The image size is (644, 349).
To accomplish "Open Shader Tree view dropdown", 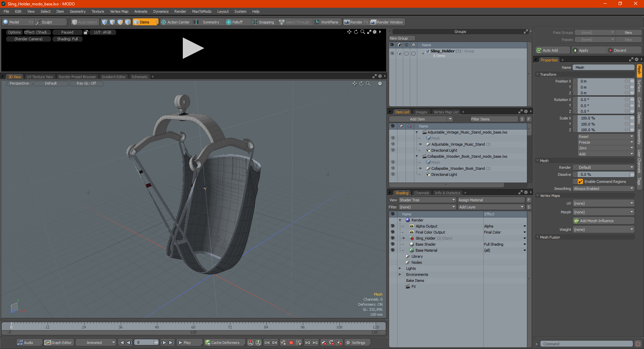I will coord(427,200).
